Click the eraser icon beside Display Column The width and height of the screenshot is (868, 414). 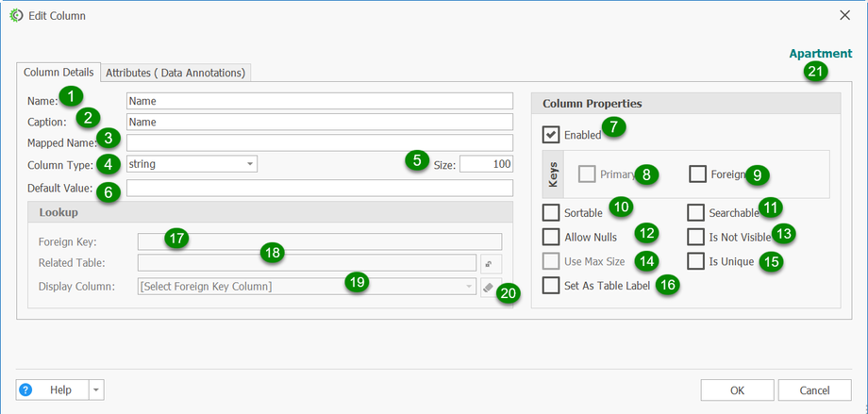(x=488, y=288)
